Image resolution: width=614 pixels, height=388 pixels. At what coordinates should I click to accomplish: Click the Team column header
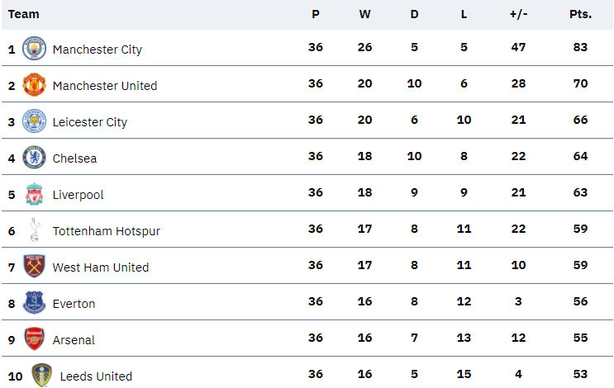pyautogui.click(x=23, y=14)
